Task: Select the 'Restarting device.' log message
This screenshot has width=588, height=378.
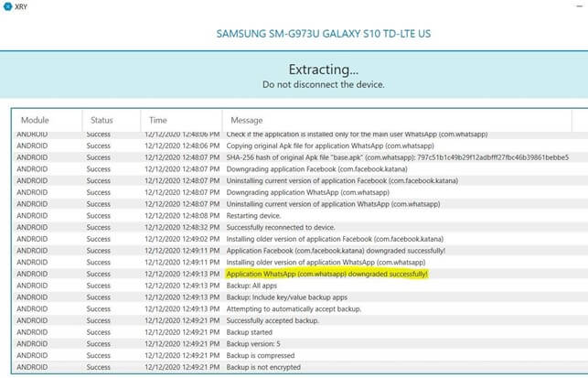Action: coord(253,216)
